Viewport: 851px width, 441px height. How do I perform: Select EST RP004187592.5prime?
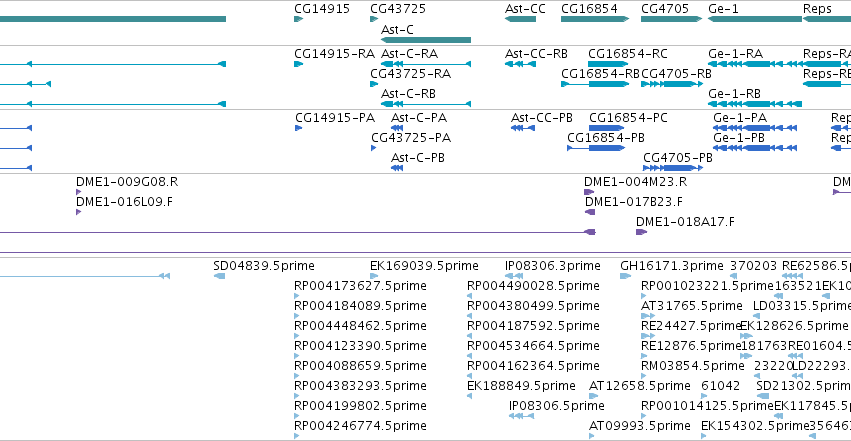click(x=534, y=326)
